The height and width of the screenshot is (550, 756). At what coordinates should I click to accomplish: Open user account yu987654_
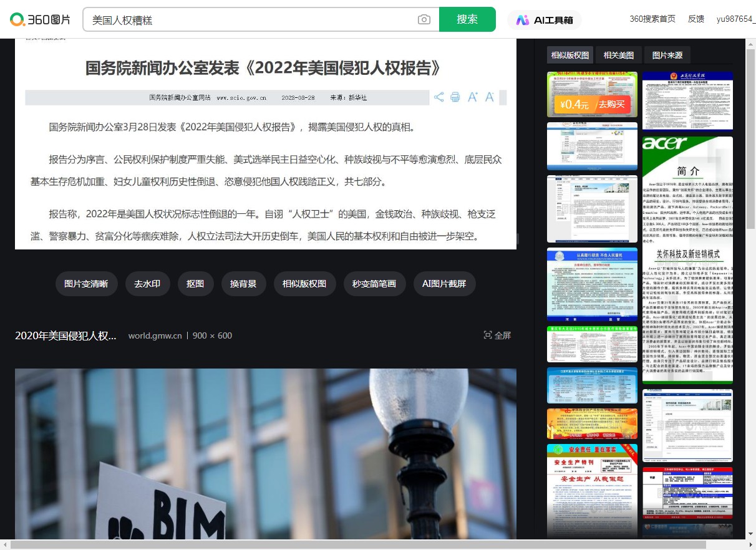click(x=735, y=19)
